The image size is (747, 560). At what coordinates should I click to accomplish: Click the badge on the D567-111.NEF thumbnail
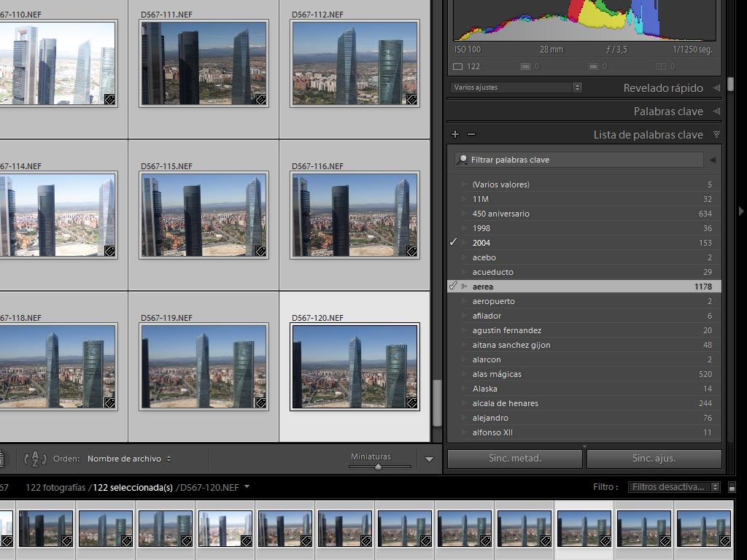pos(260,99)
